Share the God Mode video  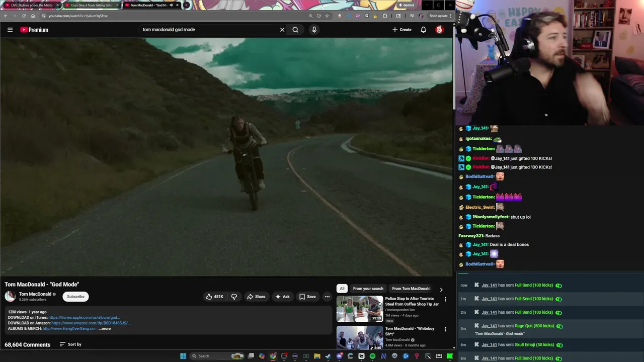(256, 297)
